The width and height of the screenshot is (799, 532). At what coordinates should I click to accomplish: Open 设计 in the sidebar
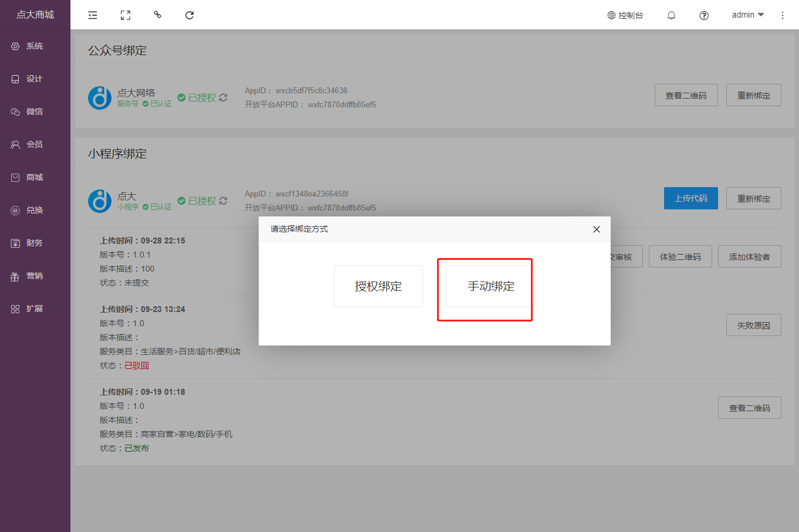click(35, 79)
